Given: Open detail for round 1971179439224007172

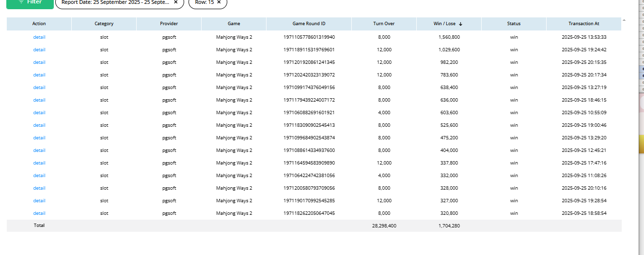Looking at the screenshot, I should [39, 100].
